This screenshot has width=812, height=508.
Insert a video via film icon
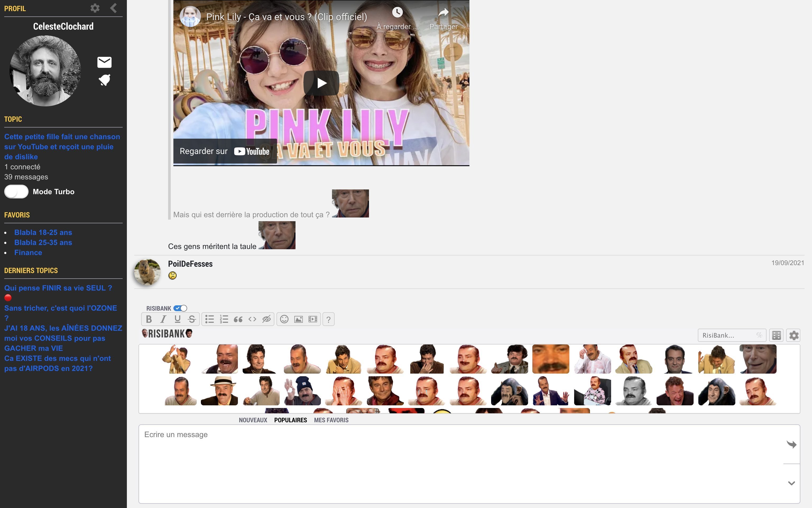(x=313, y=319)
